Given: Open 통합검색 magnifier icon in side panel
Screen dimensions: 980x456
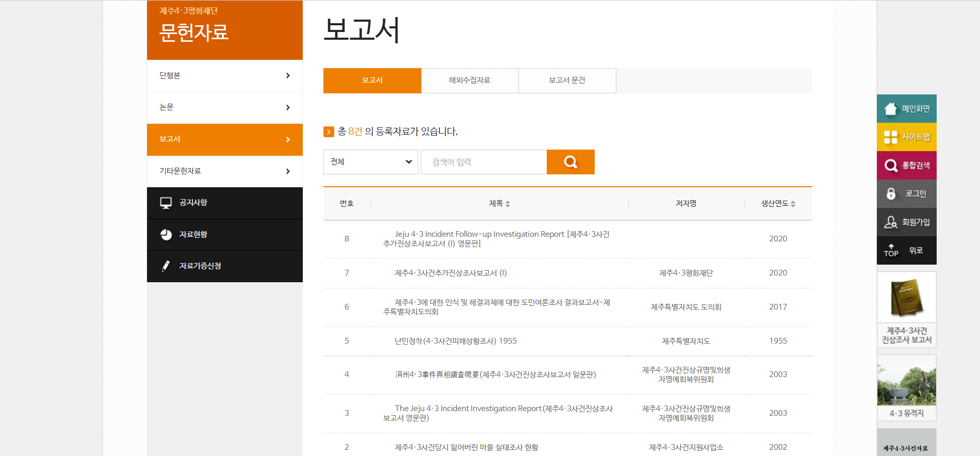Looking at the screenshot, I should point(891,166).
